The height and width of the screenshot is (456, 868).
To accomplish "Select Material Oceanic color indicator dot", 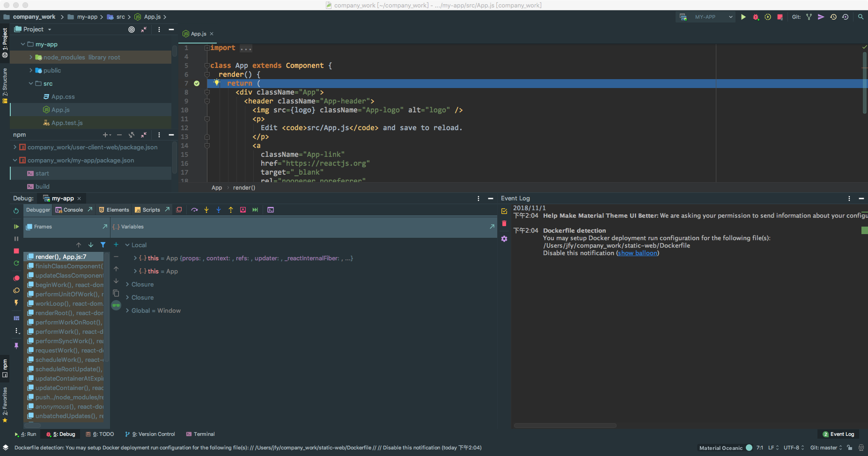I will coord(749,448).
